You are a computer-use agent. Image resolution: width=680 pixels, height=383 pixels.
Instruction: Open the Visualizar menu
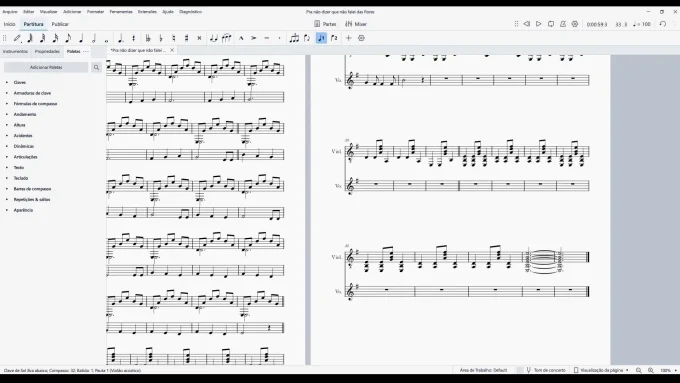[x=49, y=12]
